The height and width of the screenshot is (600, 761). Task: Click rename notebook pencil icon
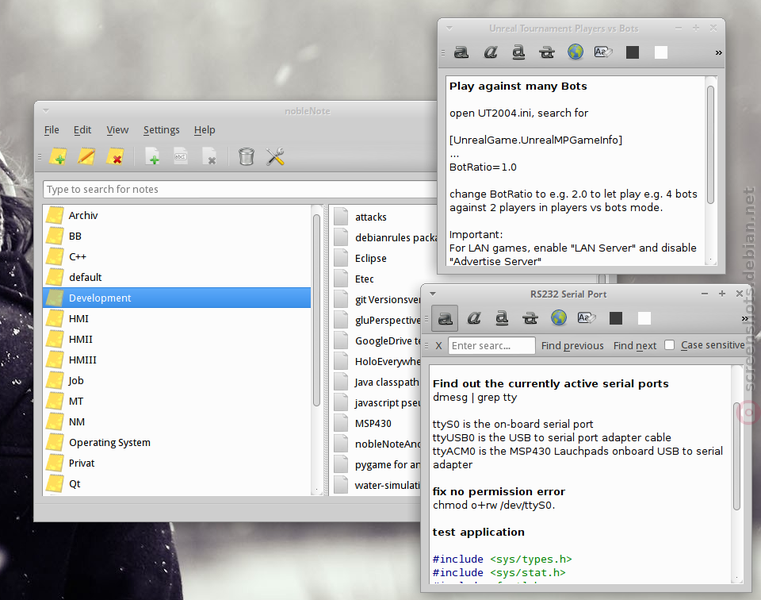point(87,157)
